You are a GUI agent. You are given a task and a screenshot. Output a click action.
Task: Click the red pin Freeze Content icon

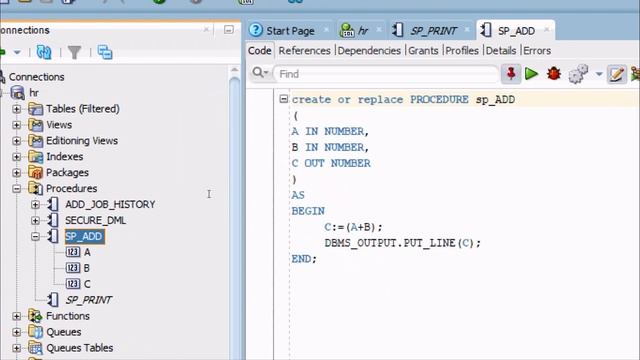coord(511,74)
